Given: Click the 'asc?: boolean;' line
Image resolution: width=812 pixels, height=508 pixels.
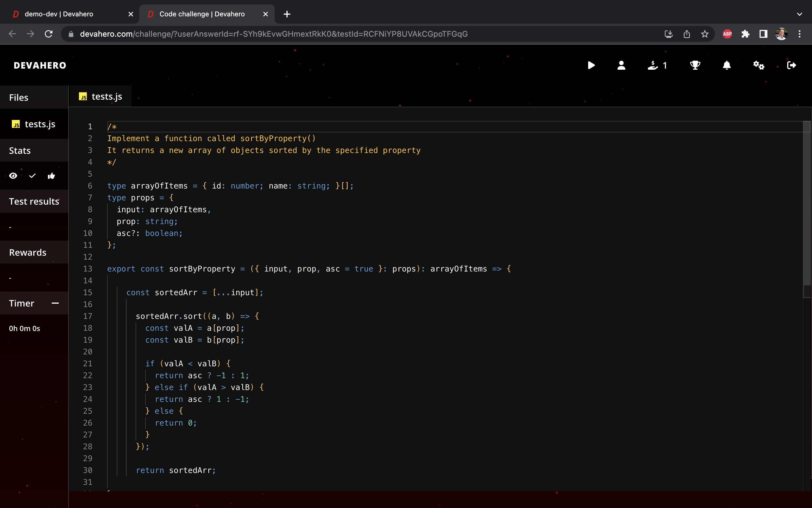Looking at the screenshot, I should pyautogui.click(x=150, y=233).
